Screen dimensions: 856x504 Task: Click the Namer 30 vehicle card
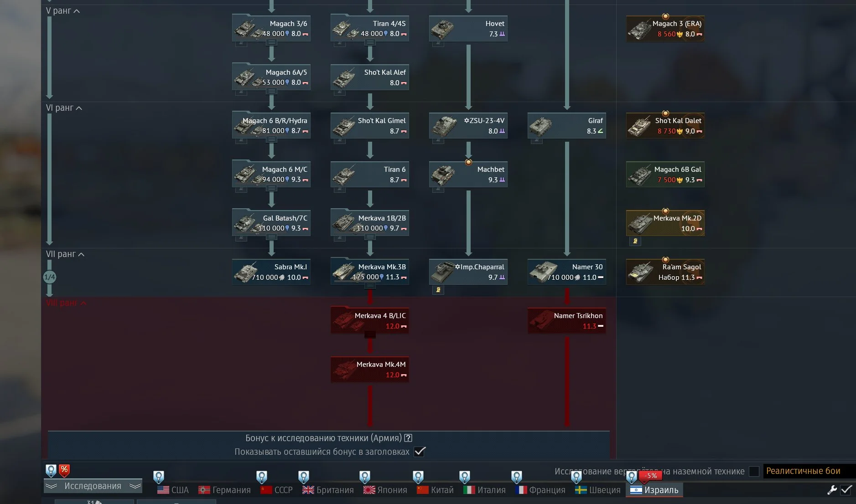[567, 272]
